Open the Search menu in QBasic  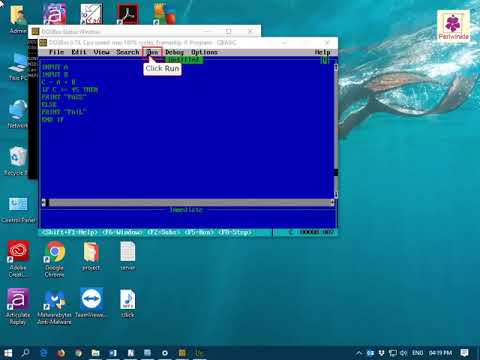pyautogui.click(x=128, y=52)
